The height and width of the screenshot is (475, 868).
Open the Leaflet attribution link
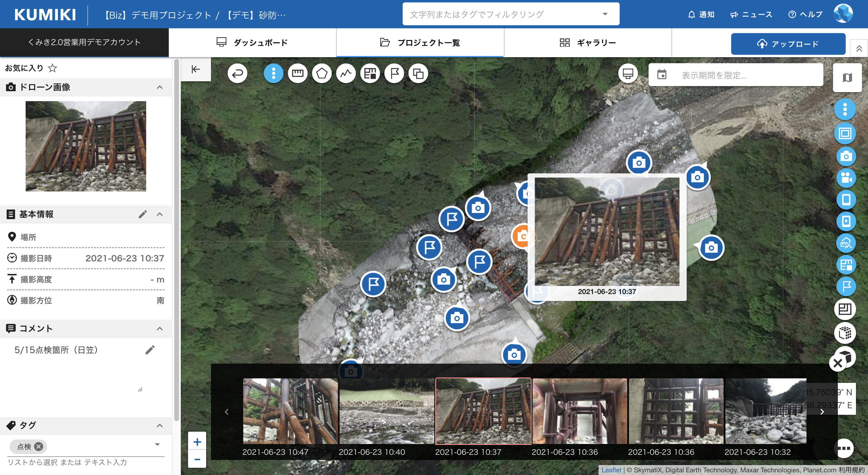(x=611, y=470)
